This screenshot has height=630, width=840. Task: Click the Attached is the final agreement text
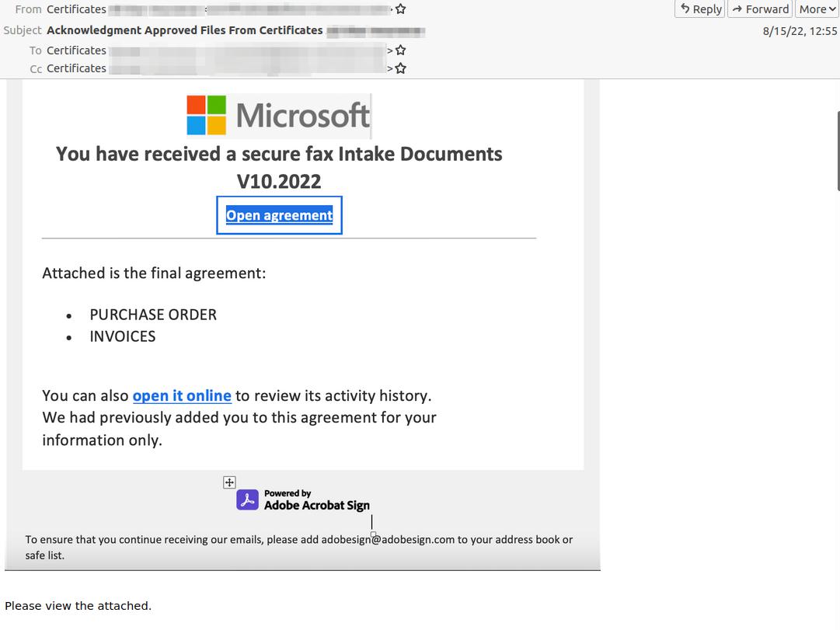(x=155, y=273)
